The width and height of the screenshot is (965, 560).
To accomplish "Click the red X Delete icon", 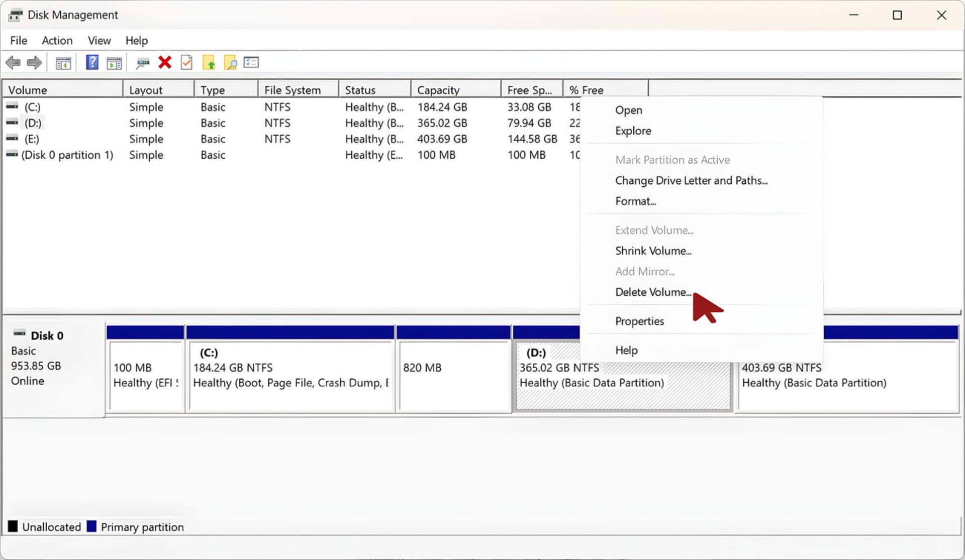I will (x=165, y=63).
